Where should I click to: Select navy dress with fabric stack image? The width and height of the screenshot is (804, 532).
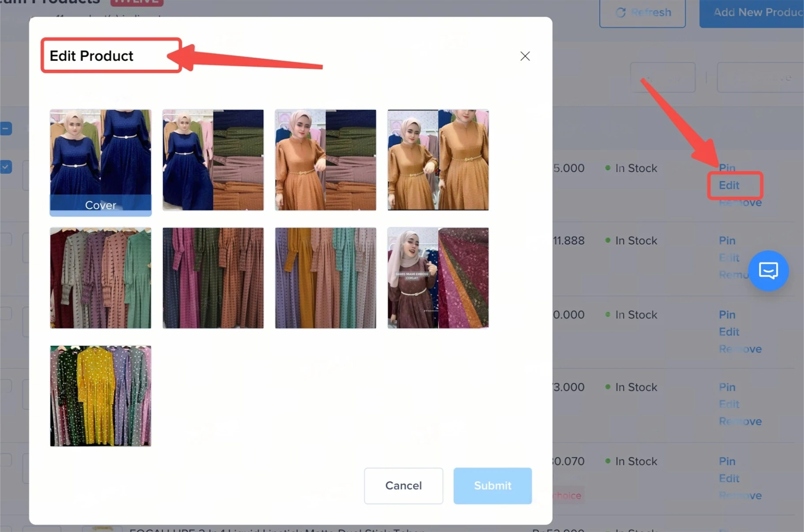point(213,160)
